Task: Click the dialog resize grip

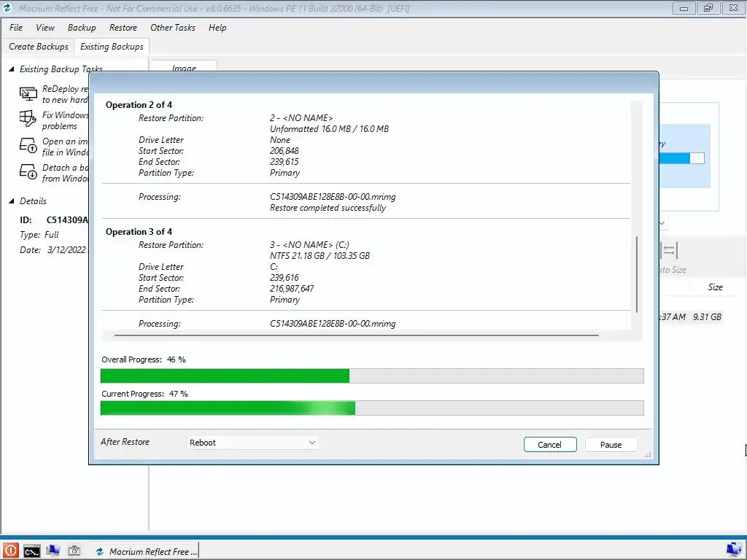Action: point(648,455)
